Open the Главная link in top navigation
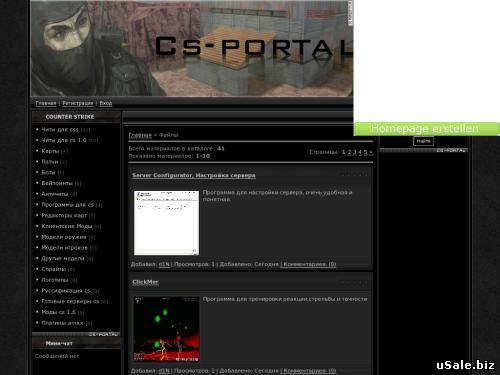500x375 pixels. (x=46, y=103)
